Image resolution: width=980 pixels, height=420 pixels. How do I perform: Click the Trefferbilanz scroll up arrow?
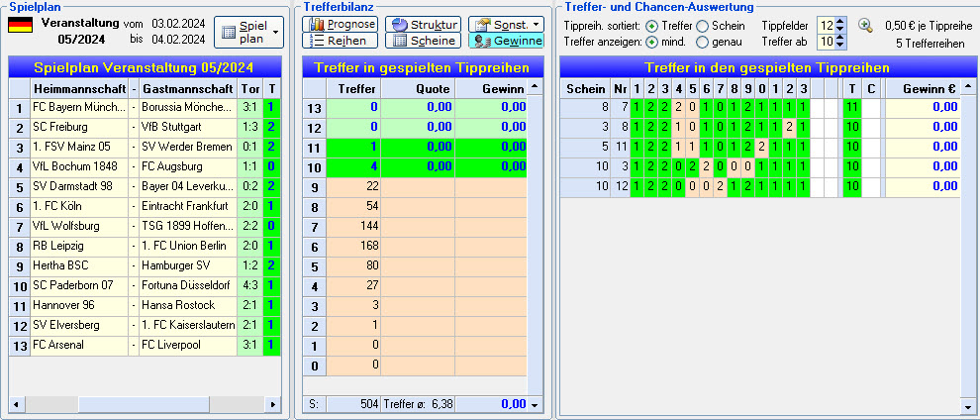tap(535, 87)
